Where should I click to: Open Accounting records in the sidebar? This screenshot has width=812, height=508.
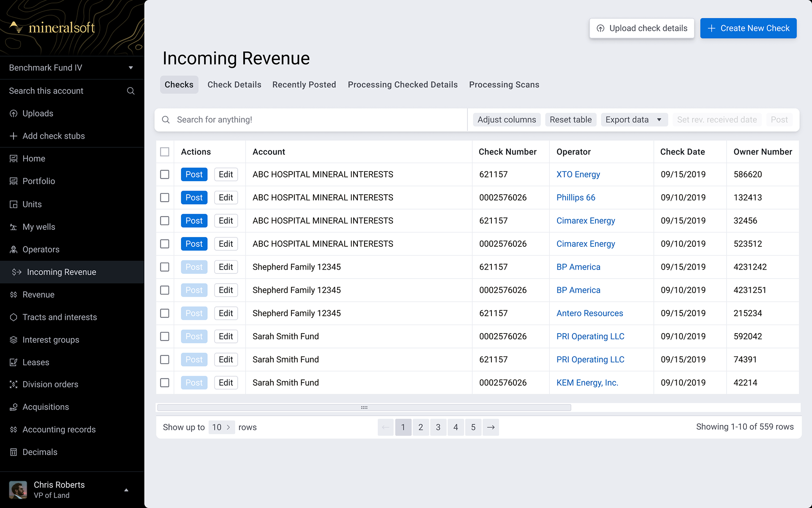click(x=59, y=430)
